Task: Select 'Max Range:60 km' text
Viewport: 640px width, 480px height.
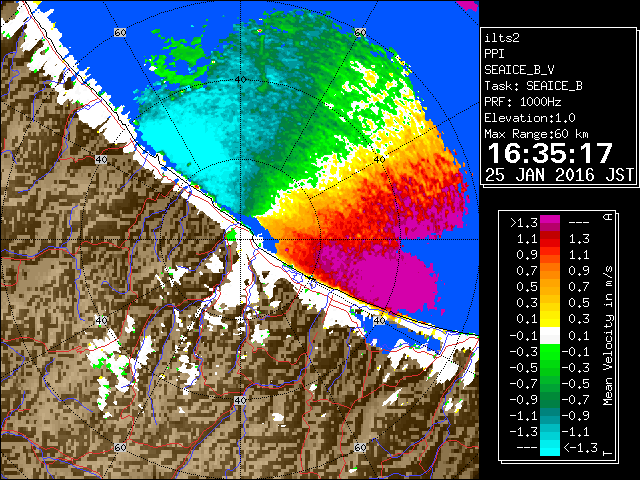Action: point(537,134)
